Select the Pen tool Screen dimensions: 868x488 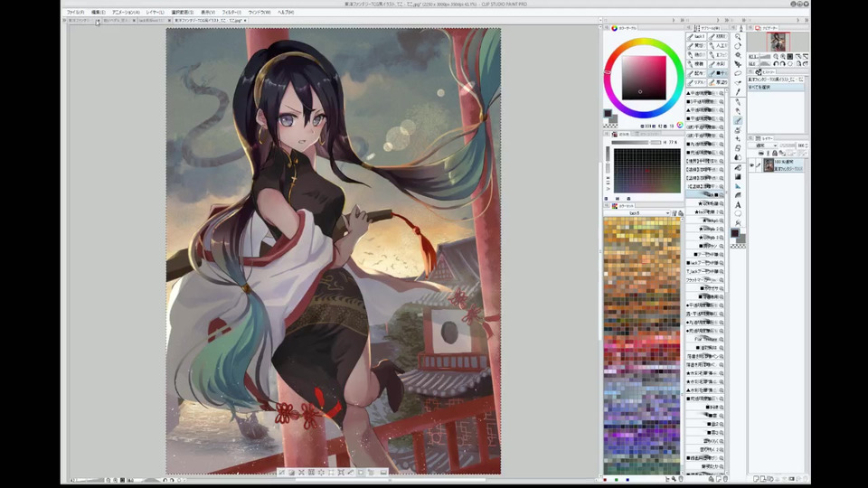[738, 102]
